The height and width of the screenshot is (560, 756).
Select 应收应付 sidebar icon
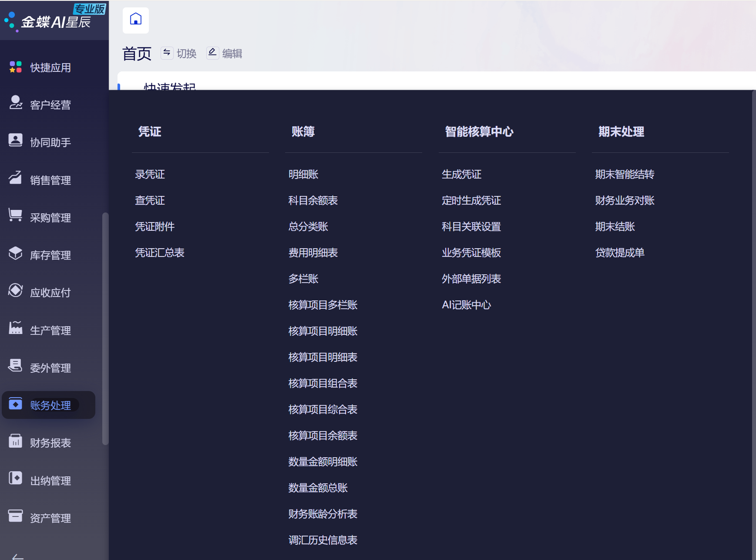16,290
